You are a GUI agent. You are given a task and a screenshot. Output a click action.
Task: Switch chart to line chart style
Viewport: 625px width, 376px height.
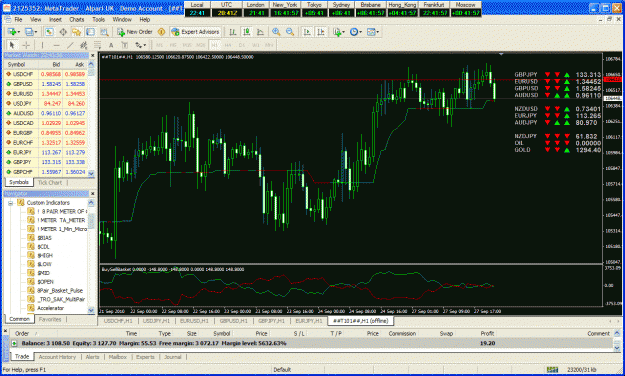pos(260,32)
